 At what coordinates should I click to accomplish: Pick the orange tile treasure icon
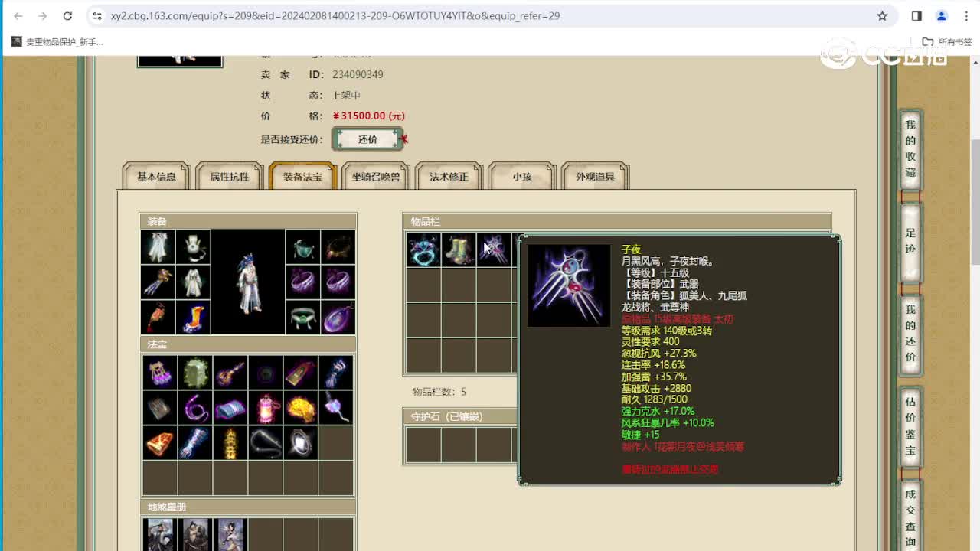(160, 443)
